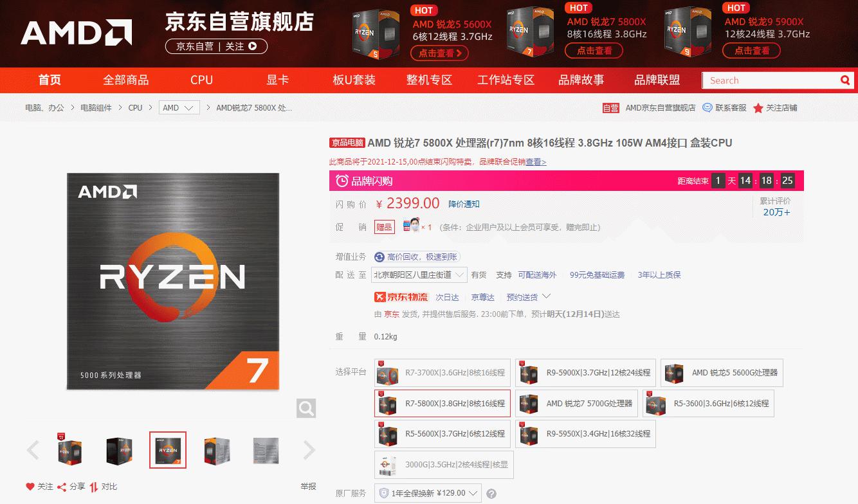Type in the store Search input field
858x504 pixels.
[x=770, y=80]
